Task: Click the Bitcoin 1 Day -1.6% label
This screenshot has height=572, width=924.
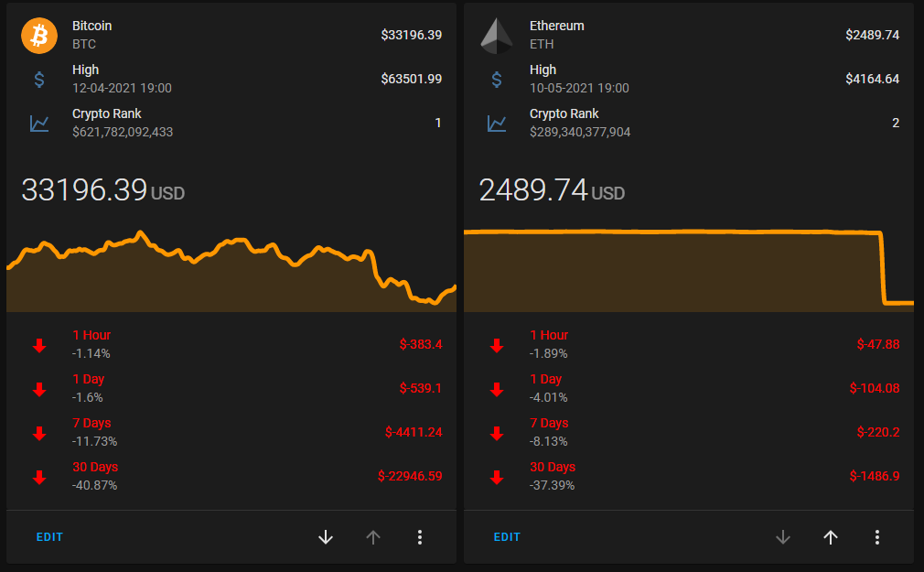Action: click(x=88, y=389)
